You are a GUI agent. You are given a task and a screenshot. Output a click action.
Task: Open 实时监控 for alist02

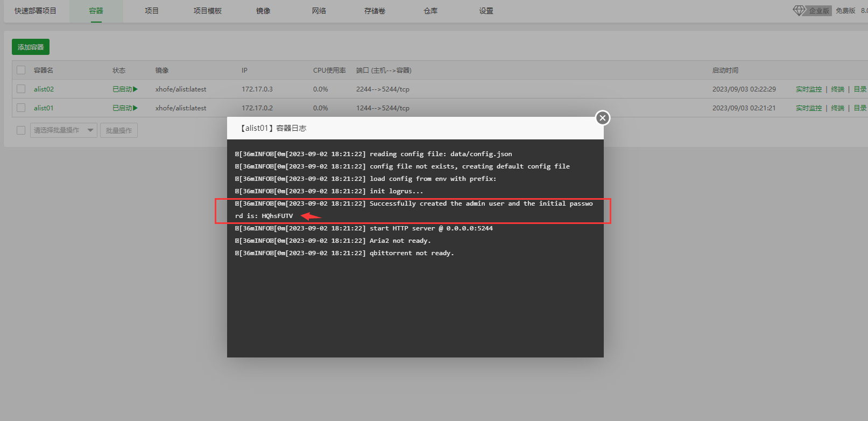tap(809, 89)
